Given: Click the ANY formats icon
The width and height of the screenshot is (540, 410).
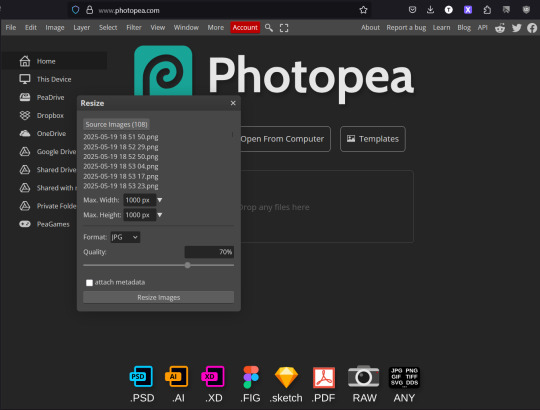Looking at the screenshot, I should [404, 377].
